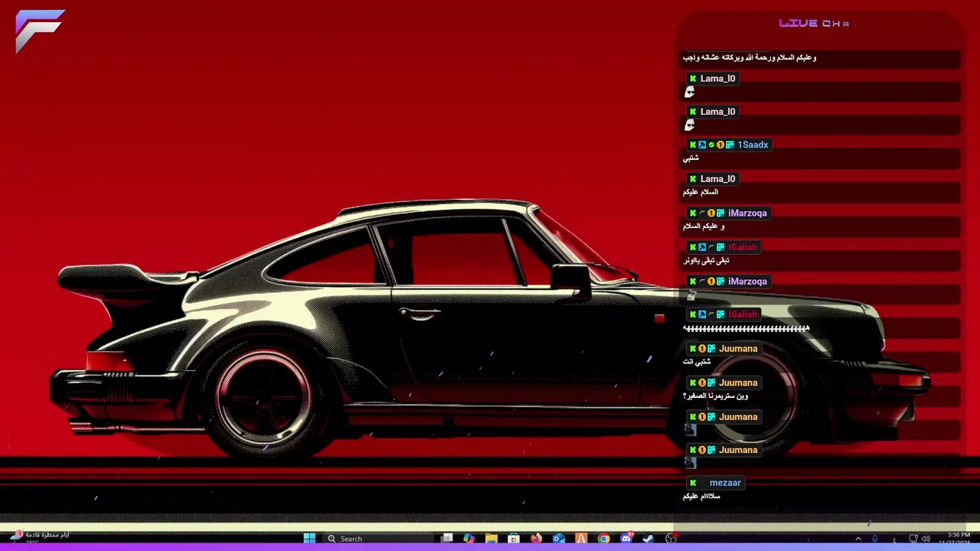Click the top Lama_l0 chat username
Image resolution: width=980 pixels, height=551 pixels.
pyautogui.click(x=717, y=78)
